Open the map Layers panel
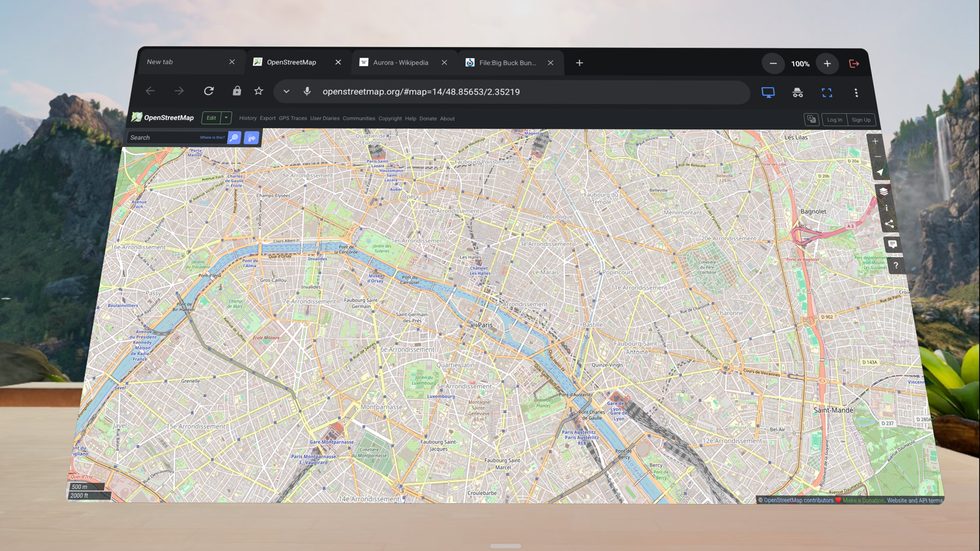Viewport: 980px width, 551px height. click(x=883, y=192)
